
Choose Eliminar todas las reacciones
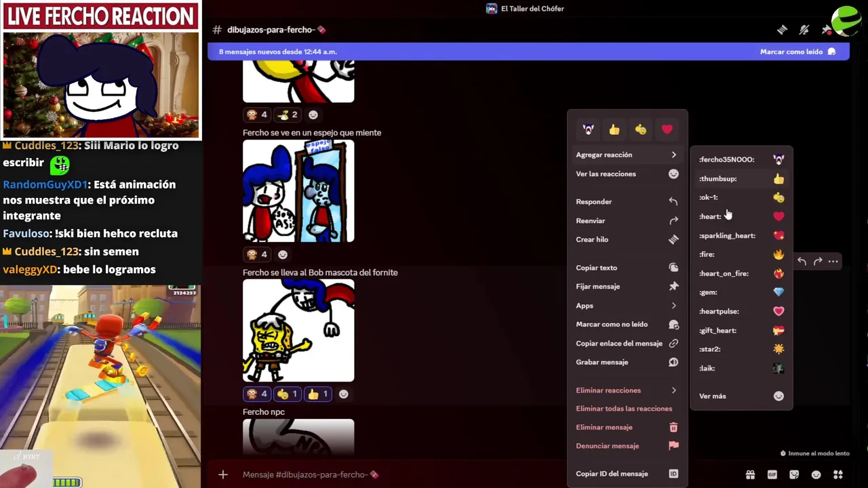[627, 409]
